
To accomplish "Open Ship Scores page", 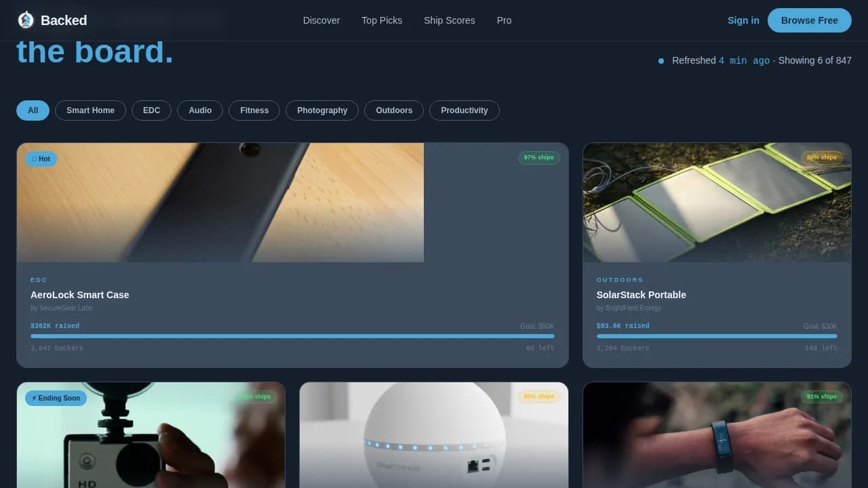I will (450, 20).
